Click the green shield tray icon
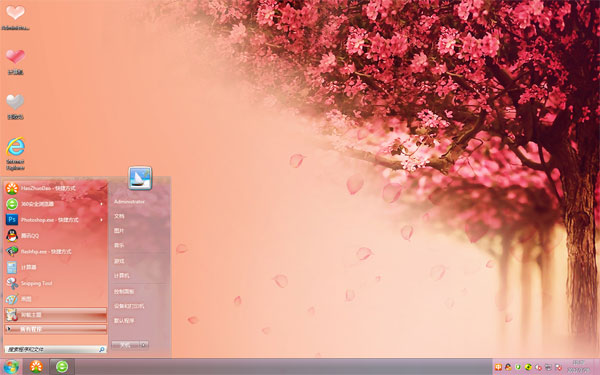Screen dimensions: 600x375 click(518, 367)
